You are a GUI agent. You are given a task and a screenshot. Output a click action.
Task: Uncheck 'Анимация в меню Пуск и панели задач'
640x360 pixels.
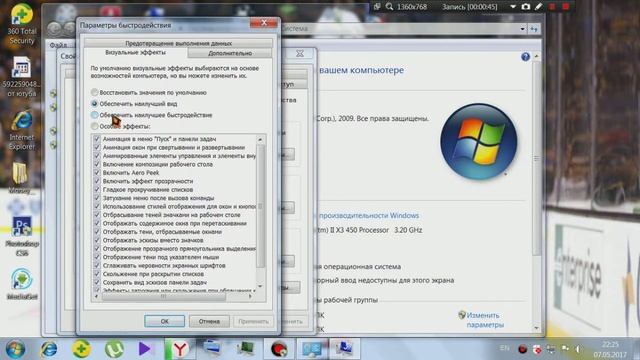point(97,139)
